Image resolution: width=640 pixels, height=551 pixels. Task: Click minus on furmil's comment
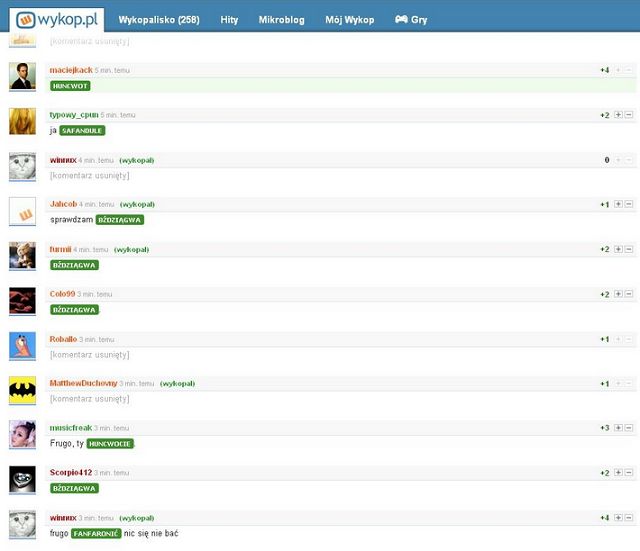[x=629, y=249]
